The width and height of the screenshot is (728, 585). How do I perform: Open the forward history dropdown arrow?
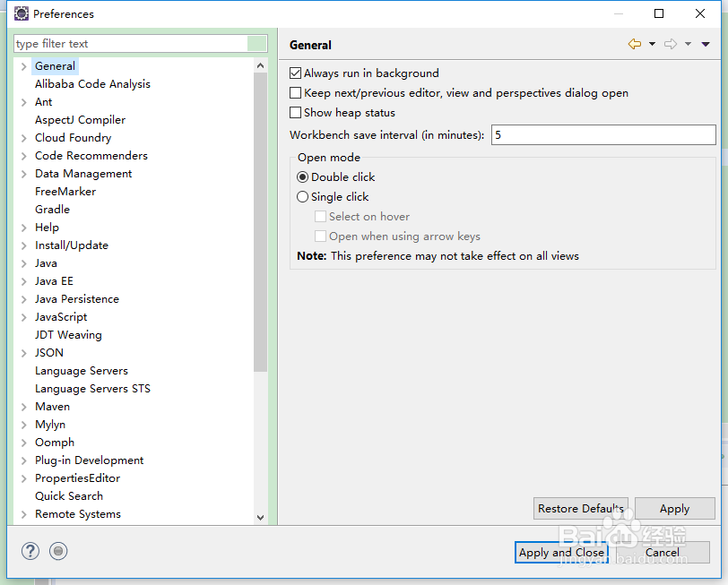coord(688,44)
